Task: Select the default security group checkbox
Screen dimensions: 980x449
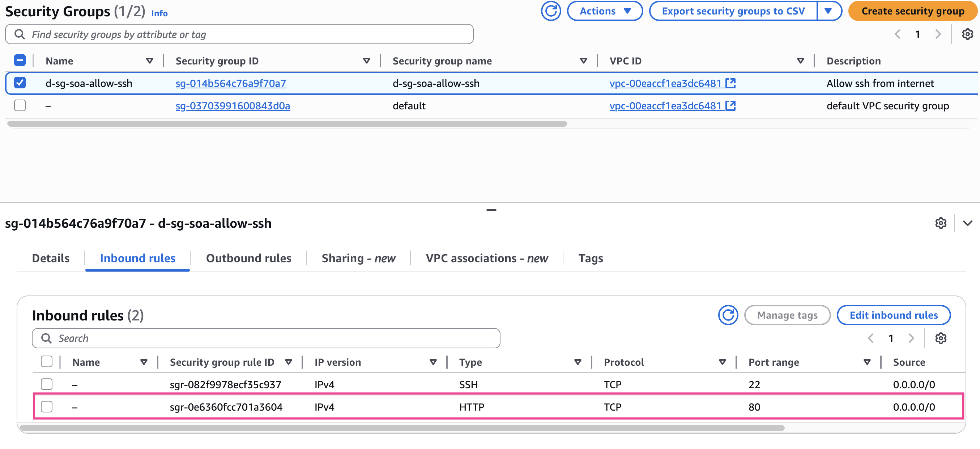Action: pyautogui.click(x=20, y=105)
